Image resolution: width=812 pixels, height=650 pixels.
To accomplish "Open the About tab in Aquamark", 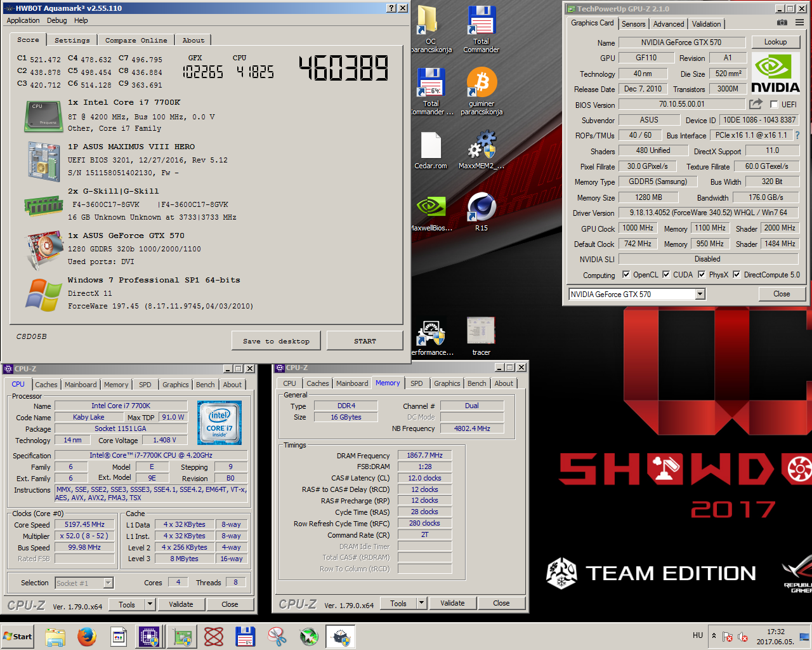I will point(193,40).
